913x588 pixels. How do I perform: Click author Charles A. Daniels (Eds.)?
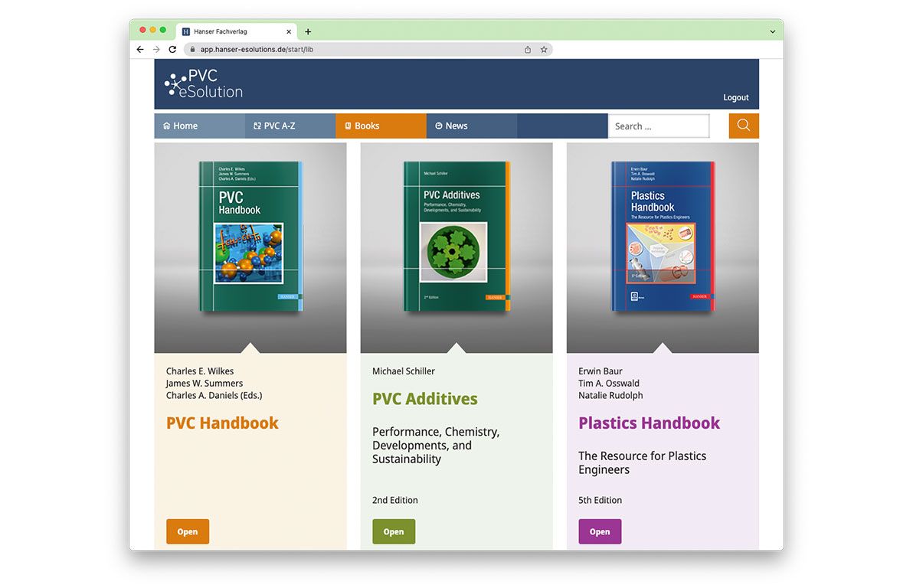pos(214,395)
